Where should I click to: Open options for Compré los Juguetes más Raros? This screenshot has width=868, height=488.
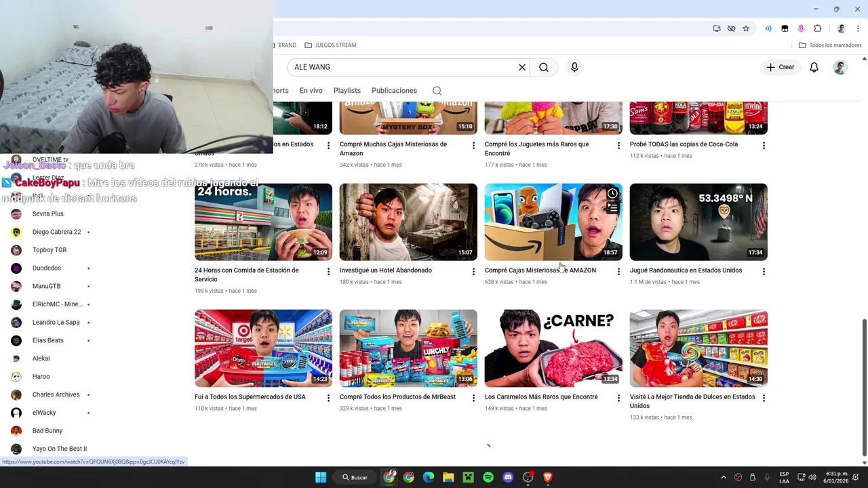pyautogui.click(x=618, y=146)
